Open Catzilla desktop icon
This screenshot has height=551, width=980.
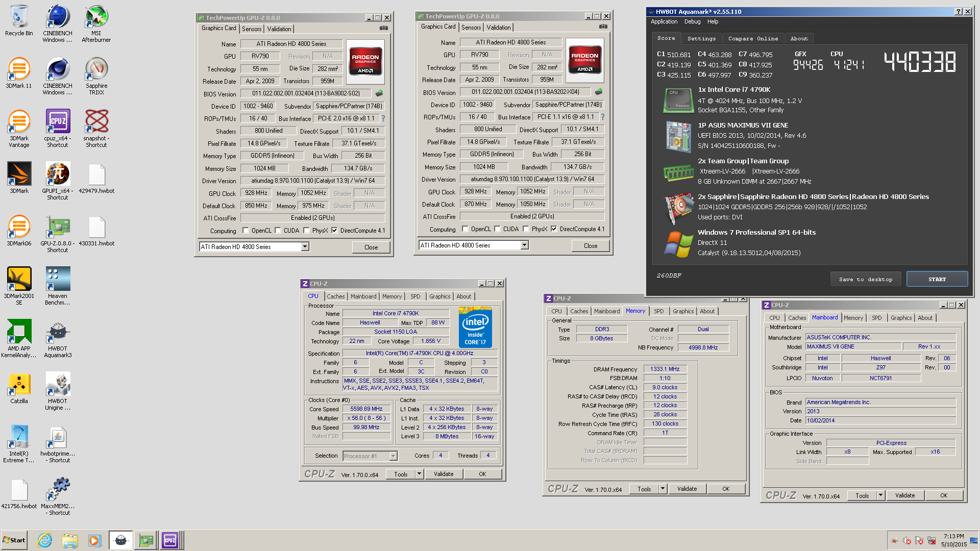19,388
